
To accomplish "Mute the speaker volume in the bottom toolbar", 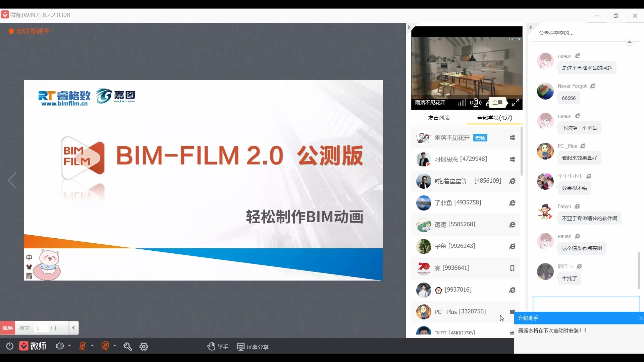I will tap(60, 346).
